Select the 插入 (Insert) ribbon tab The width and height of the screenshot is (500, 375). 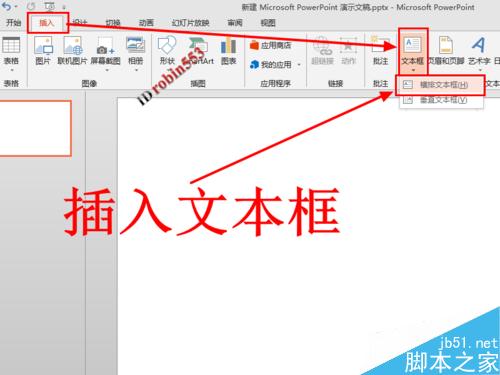47,23
